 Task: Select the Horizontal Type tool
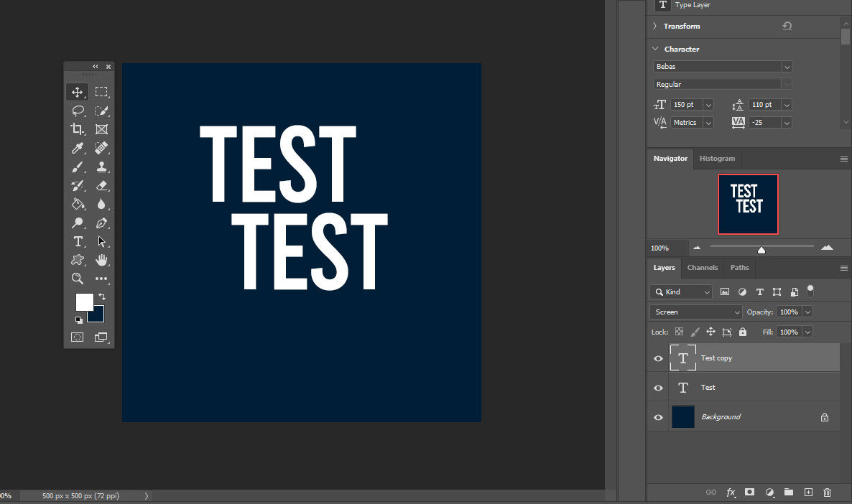(x=78, y=241)
